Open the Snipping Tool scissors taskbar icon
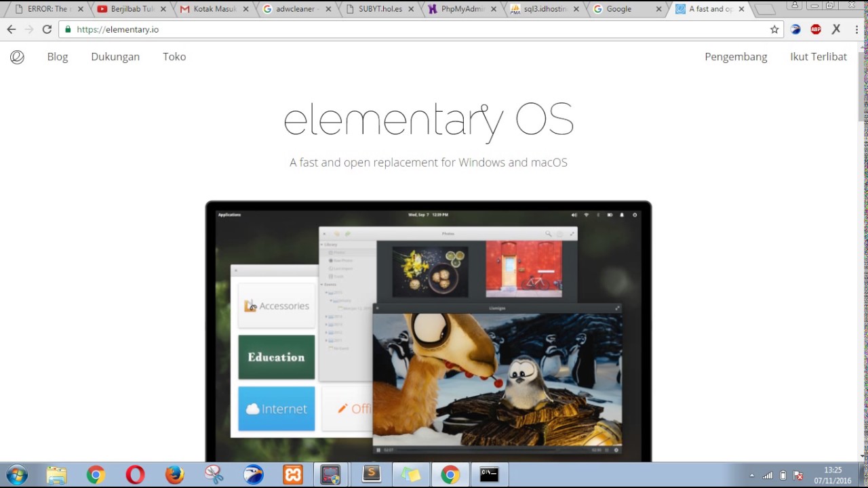Image resolution: width=868 pixels, height=488 pixels. [x=214, y=475]
